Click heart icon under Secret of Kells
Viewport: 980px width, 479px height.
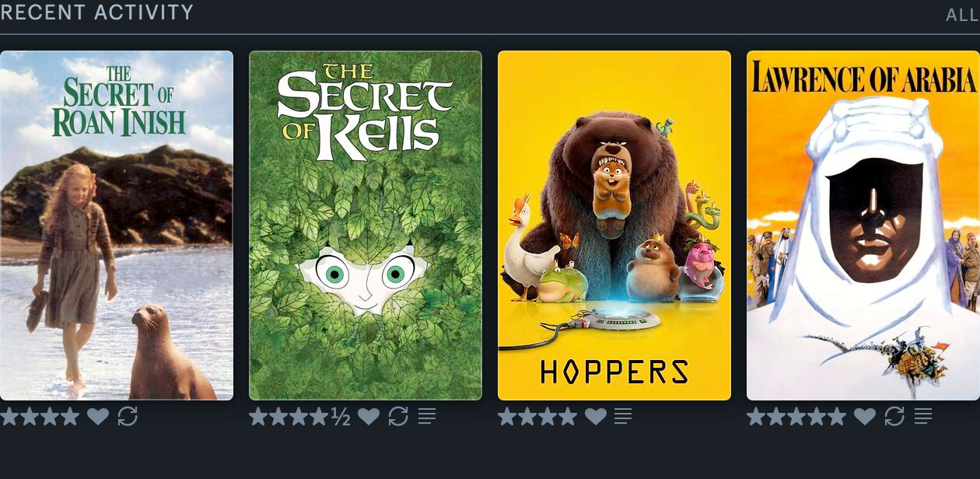(x=369, y=417)
